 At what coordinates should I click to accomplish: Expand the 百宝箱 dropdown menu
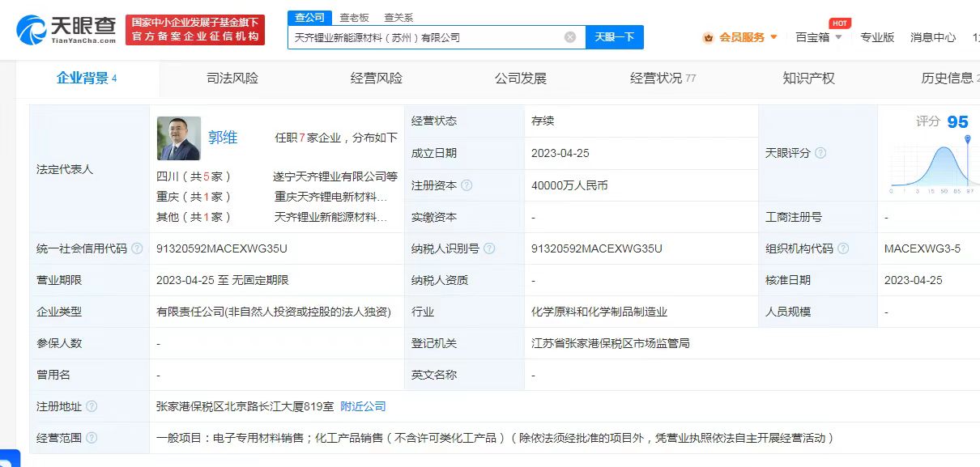(838, 37)
